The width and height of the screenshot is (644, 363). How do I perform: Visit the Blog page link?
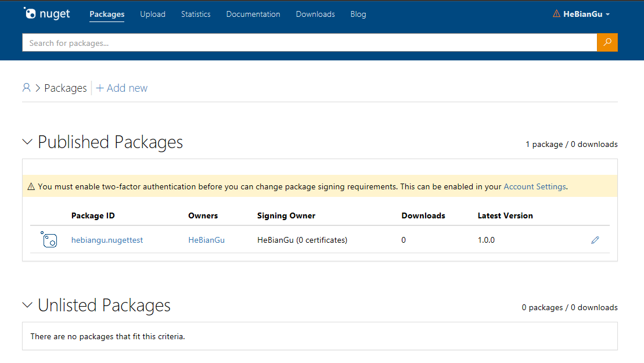click(358, 14)
